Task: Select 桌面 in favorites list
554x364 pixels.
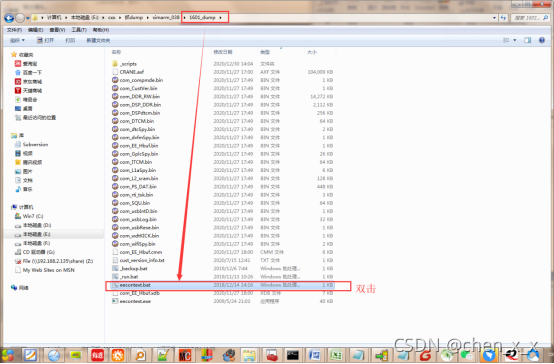Action: coord(28,108)
